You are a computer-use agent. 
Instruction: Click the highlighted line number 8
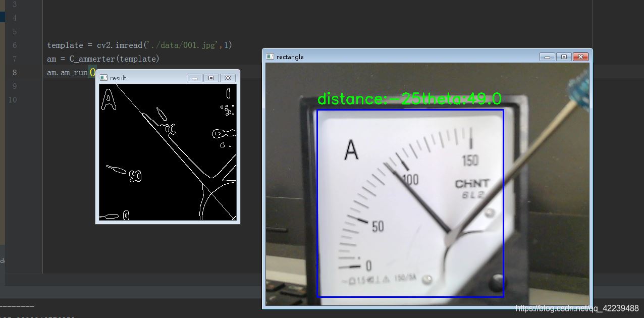click(x=14, y=72)
